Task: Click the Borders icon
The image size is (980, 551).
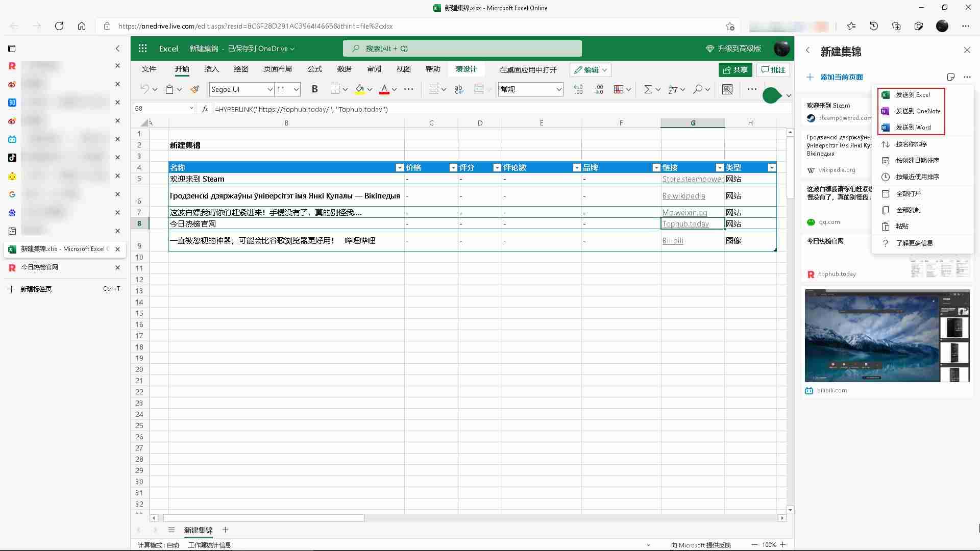Action: (x=335, y=89)
